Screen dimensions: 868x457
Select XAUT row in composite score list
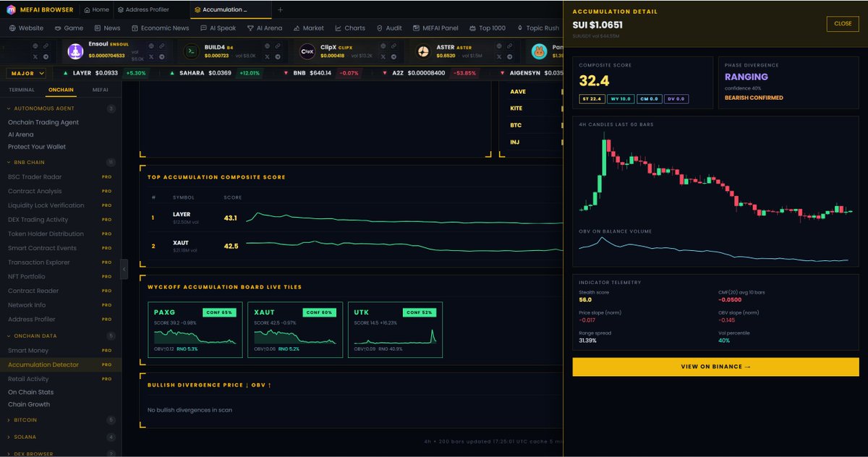pyautogui.click(x=354, y=246)
